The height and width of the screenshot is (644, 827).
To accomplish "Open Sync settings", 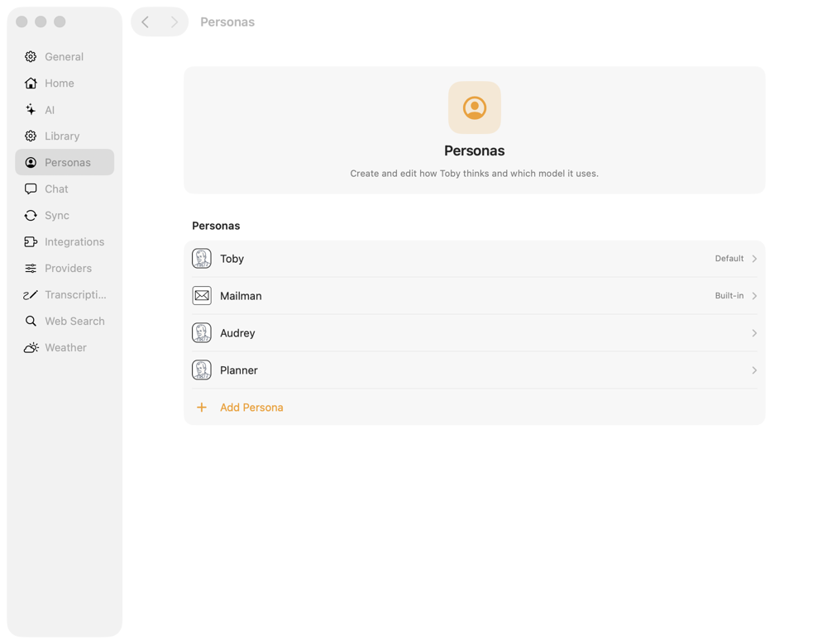I will [65, 215].
